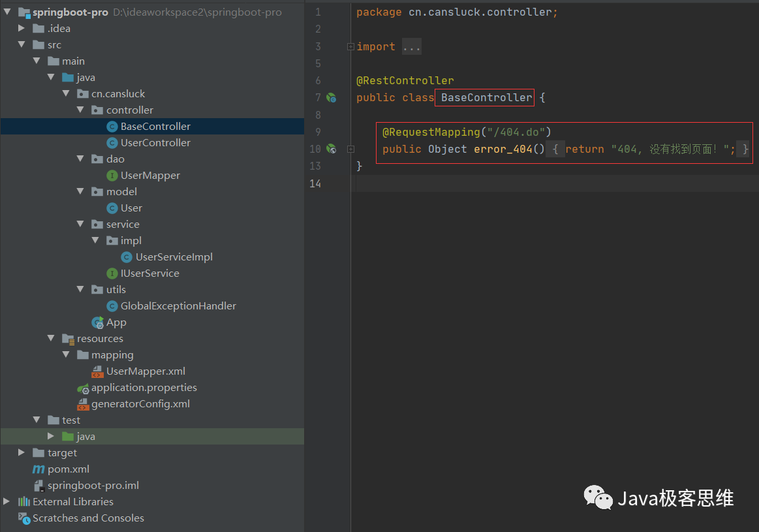The height and width of the screenshot is (532, 759).
Task: Collapse the test folder
Action: pyautogui.click(x=37, y=420)
